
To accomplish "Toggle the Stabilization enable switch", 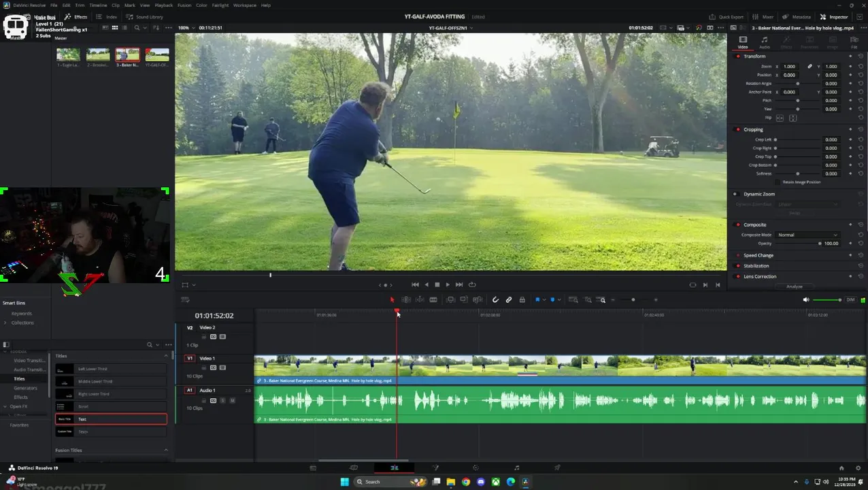I will click(738, 266).
